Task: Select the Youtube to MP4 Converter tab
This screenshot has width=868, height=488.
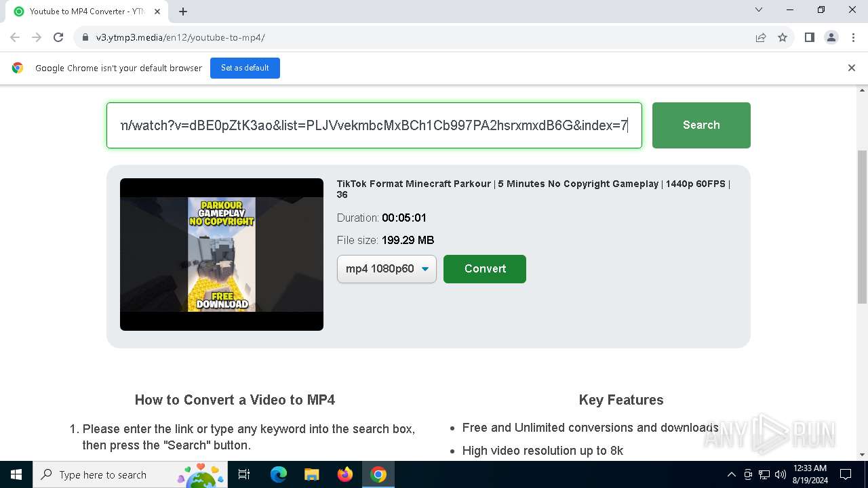Action: pyautogui.click(x=87, y=12)
